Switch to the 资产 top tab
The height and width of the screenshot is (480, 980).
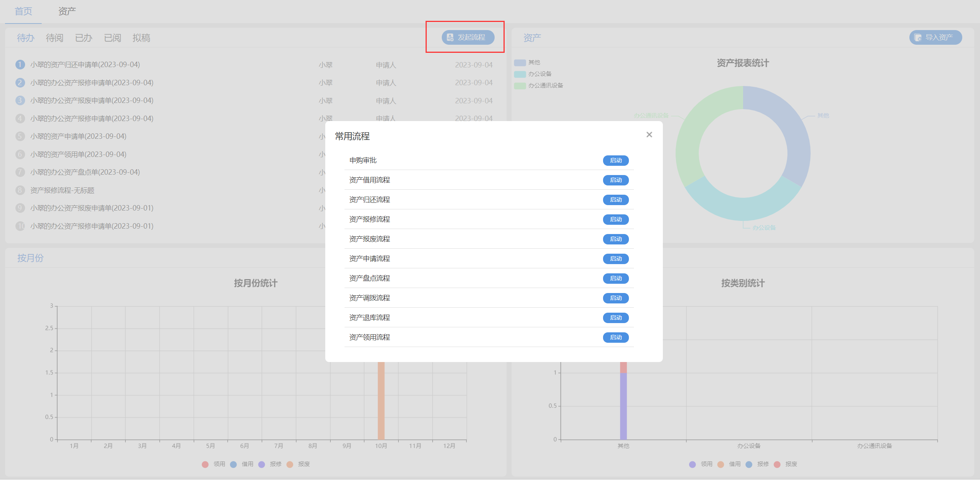(67, 11)
